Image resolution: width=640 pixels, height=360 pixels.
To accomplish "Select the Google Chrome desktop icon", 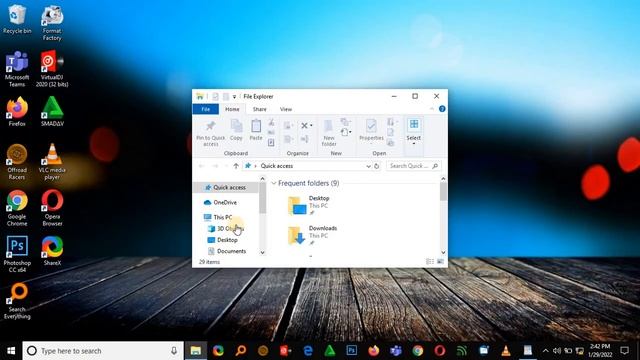I will click(17, 208).
